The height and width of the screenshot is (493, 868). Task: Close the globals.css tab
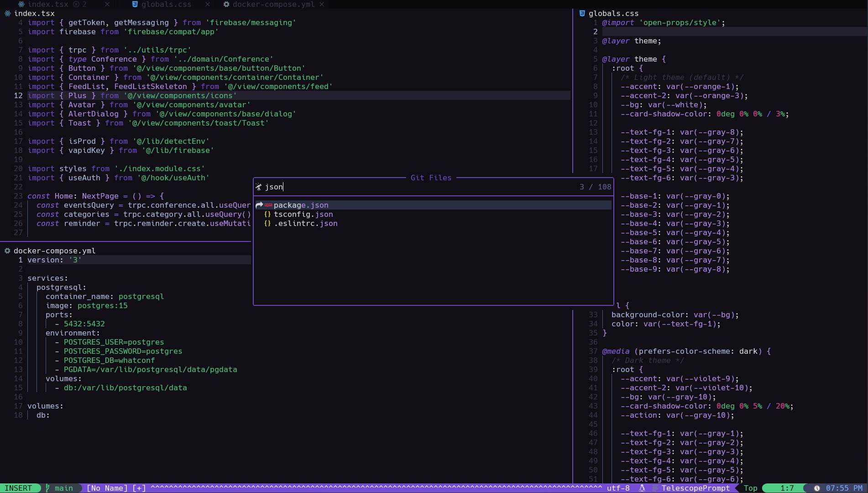(x=208, y=4)
